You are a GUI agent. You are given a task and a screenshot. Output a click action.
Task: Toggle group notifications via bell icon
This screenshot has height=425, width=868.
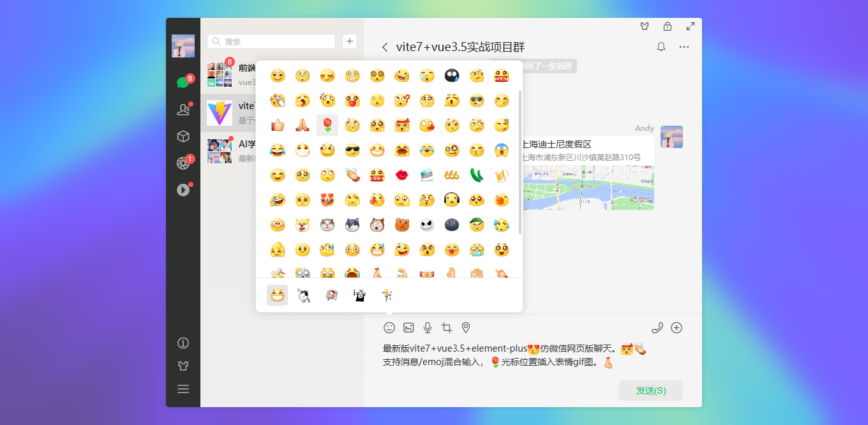click(x=661, y=47)
